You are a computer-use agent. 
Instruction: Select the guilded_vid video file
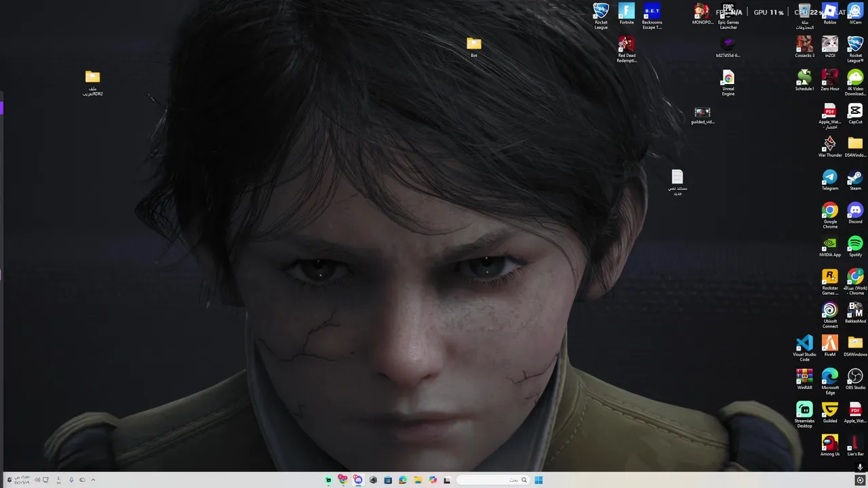[x=703, y=114]
